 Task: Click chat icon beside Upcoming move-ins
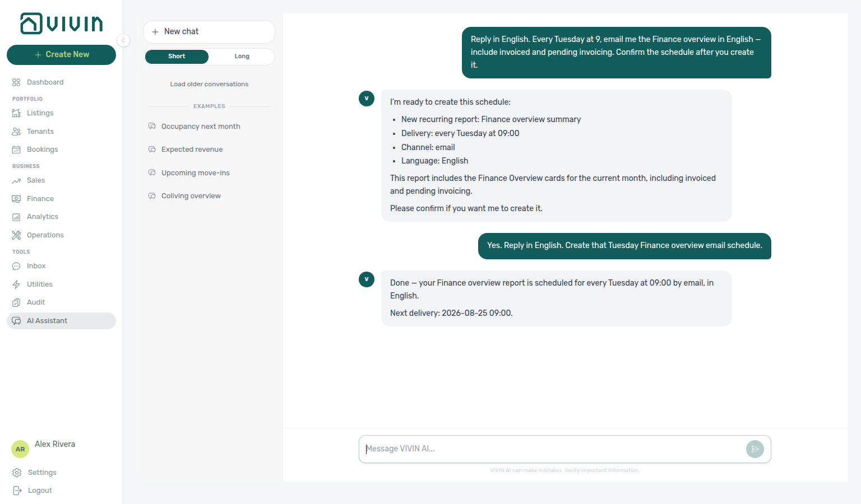pyautogui.click(x=152, y=172)
